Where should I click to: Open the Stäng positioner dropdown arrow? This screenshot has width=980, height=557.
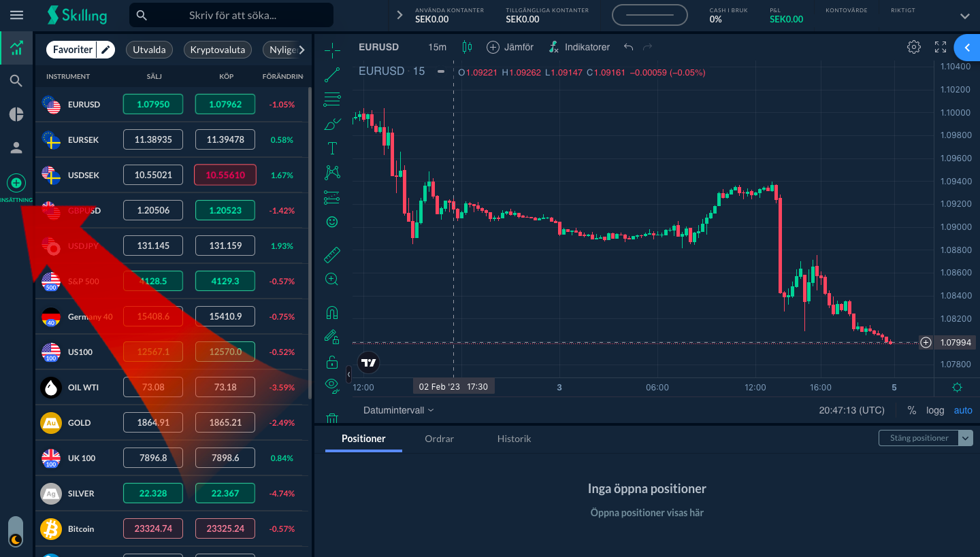(x=966, y=438)
